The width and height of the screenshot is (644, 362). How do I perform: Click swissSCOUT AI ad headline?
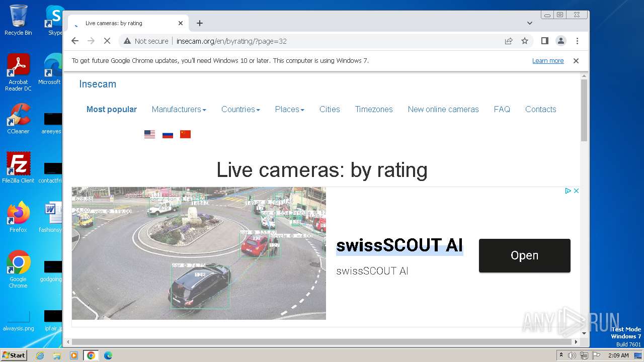399,245
